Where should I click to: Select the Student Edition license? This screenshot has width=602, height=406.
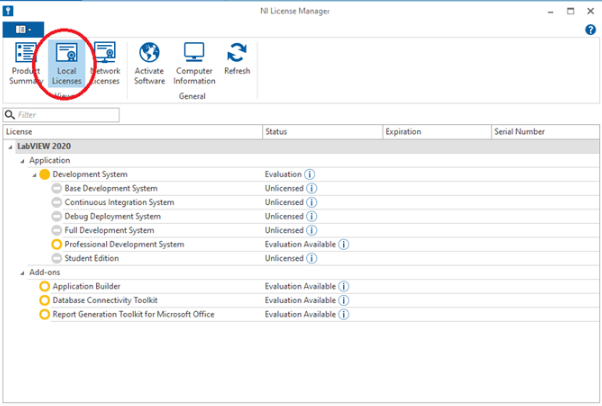point(91,259)
